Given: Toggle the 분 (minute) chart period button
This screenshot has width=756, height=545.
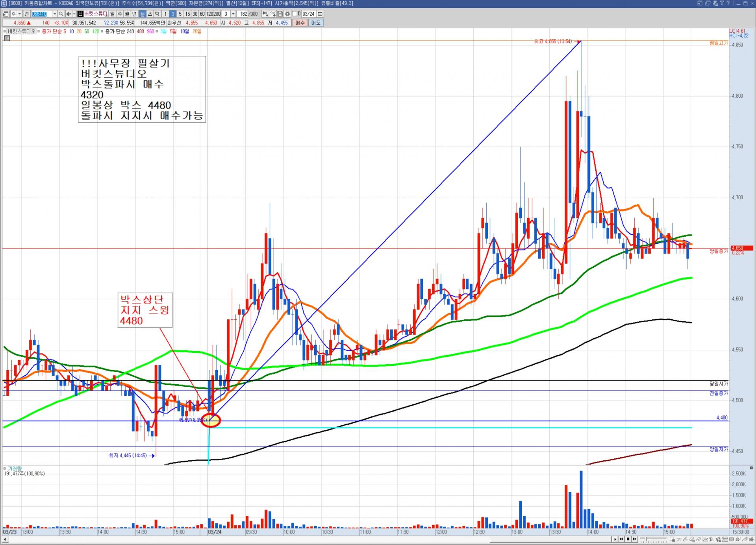Looking at the screenshot, I should click(x=143, y=14).
